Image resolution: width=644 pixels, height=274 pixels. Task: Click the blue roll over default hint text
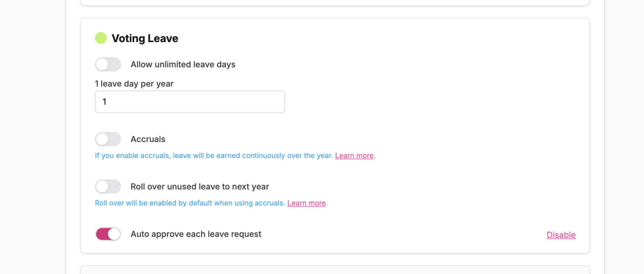(190, 203)
